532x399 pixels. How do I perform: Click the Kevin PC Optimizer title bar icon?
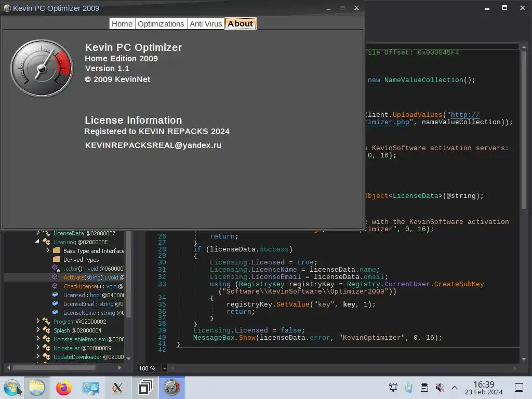click(x=7, y=8)
